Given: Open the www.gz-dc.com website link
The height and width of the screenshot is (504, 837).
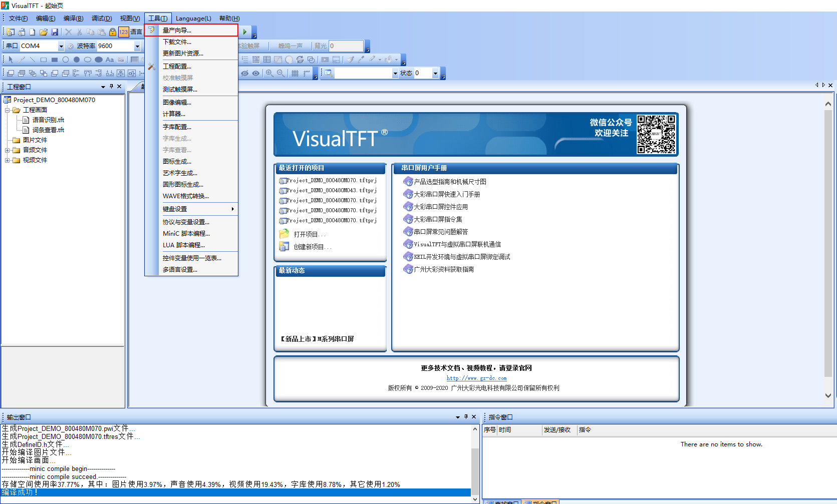Looking at the screenshot, I should (476, 378).
